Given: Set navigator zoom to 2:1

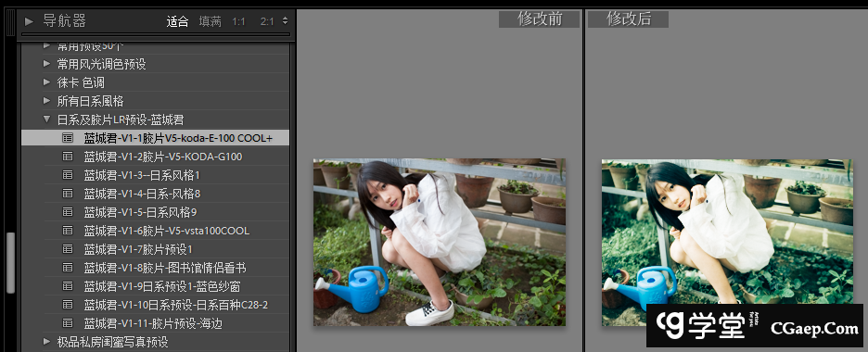Looking at the screenshot, I should click(267, 21).
